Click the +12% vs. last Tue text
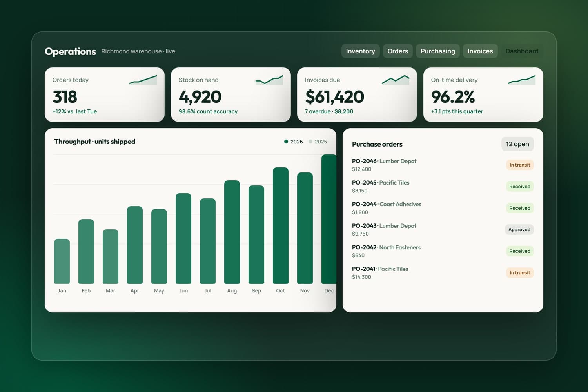The image size is (588, 392). click(x=74, y=111)
